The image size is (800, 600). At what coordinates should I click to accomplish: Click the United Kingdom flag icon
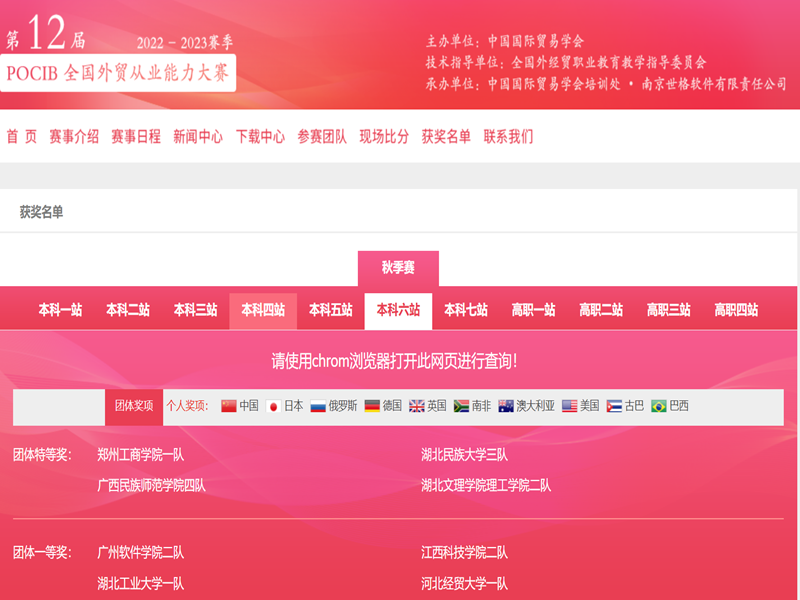[417, 406]
